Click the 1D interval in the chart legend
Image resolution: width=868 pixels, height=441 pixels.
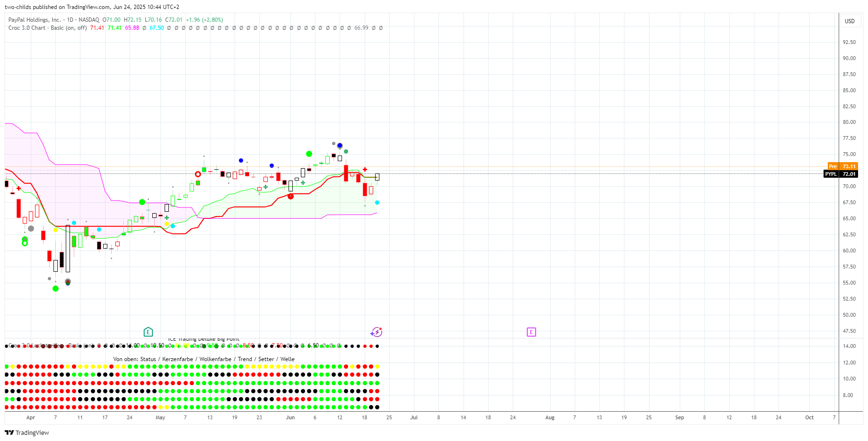click(70, 20)
